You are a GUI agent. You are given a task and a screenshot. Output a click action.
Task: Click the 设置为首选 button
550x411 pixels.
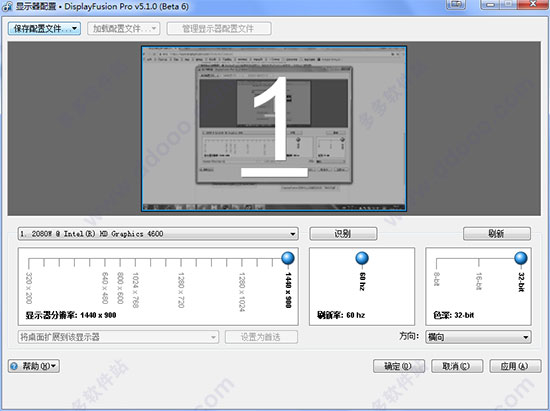(261, 337)
